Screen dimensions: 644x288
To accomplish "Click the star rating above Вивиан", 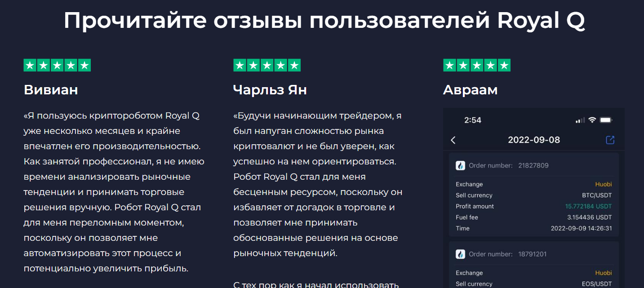I will click(x=57, y=66).
